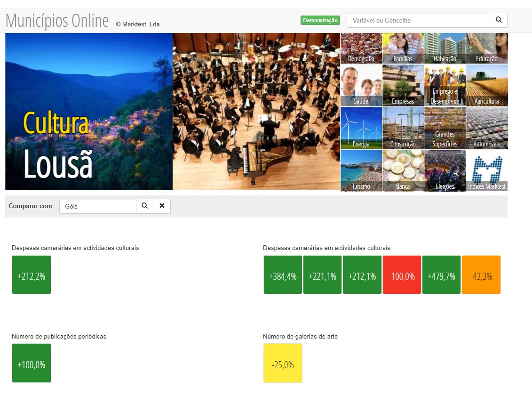Open the Saúde category tile
This screenshot has height=396, width=532.
[x=361, y=86]
